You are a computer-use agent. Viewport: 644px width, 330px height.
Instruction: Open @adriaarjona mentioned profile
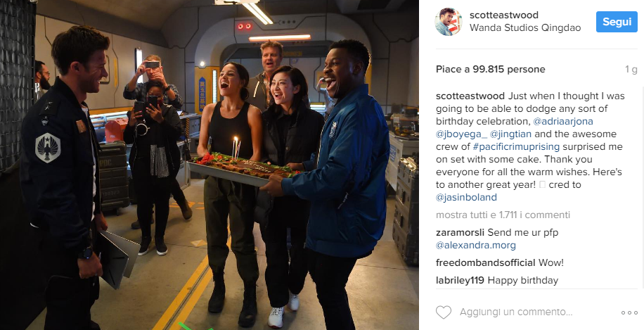pyautogui.click(x=562, y=122)
